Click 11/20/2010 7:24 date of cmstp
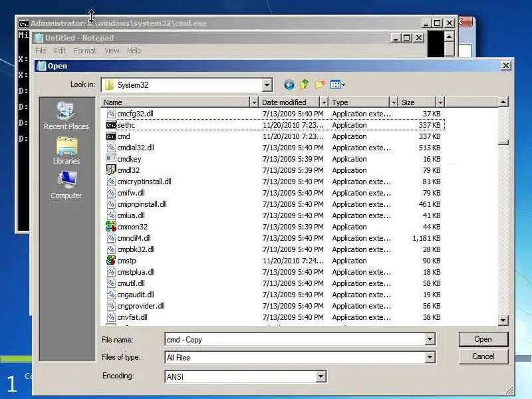 (293, 261)
